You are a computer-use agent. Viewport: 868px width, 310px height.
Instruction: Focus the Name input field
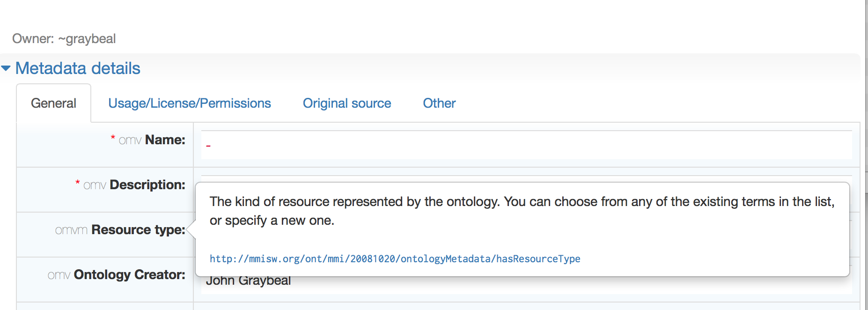[526, 145]
